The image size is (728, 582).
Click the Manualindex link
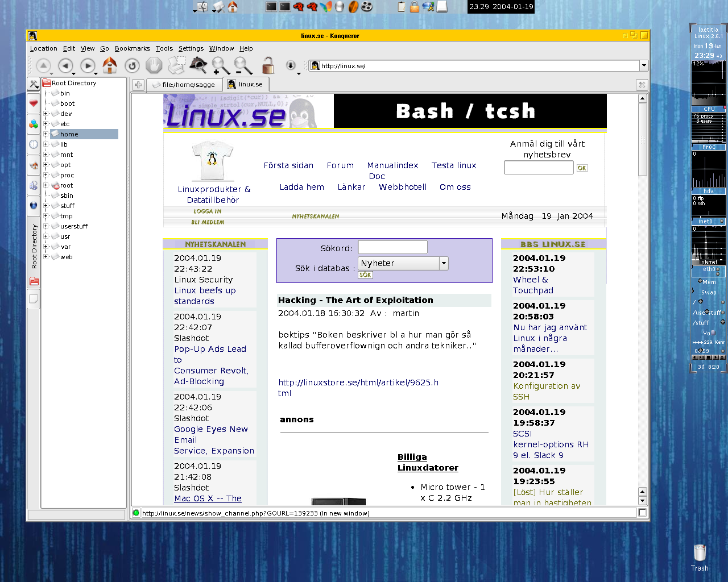point(392,165)
